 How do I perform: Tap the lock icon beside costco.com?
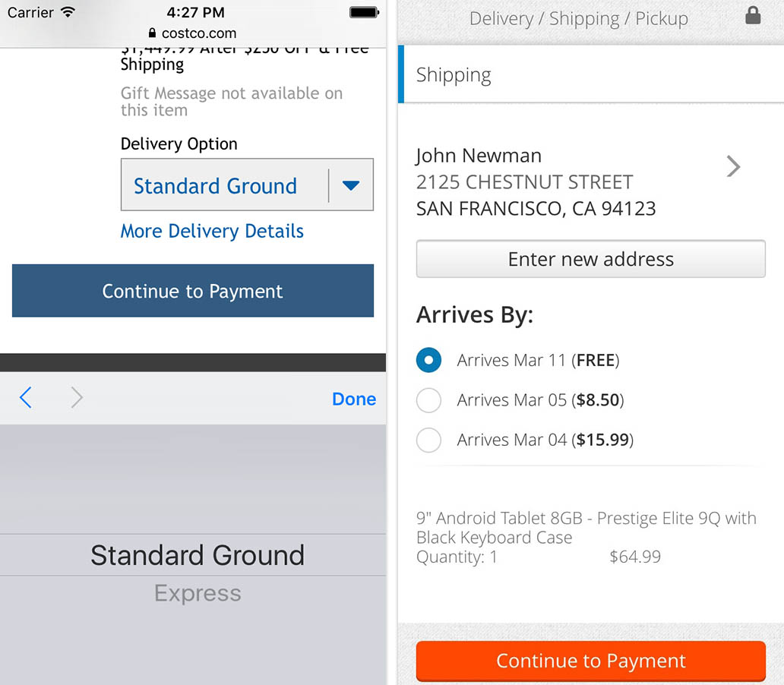152,33
